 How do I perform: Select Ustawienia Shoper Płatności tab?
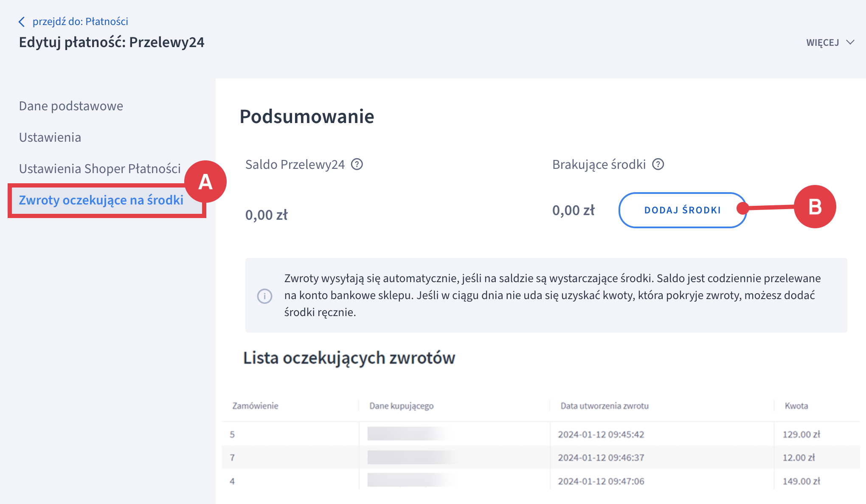[x=100, y=168]
